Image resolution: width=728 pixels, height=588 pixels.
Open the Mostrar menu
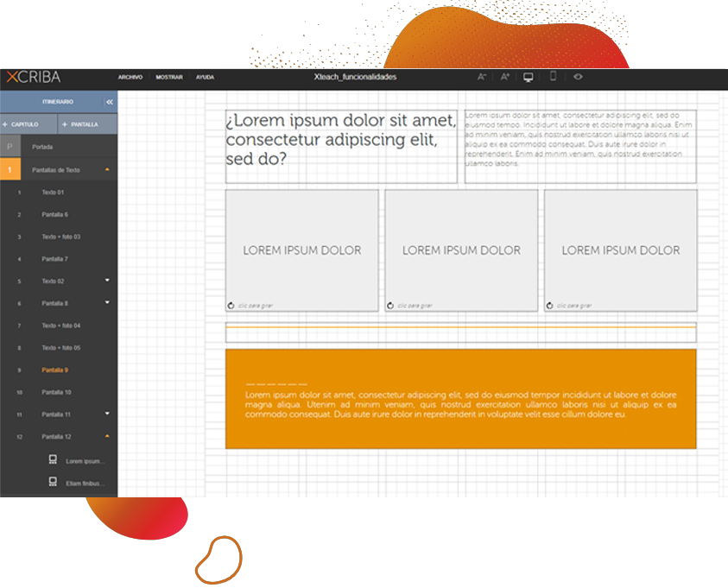(169, 78)
